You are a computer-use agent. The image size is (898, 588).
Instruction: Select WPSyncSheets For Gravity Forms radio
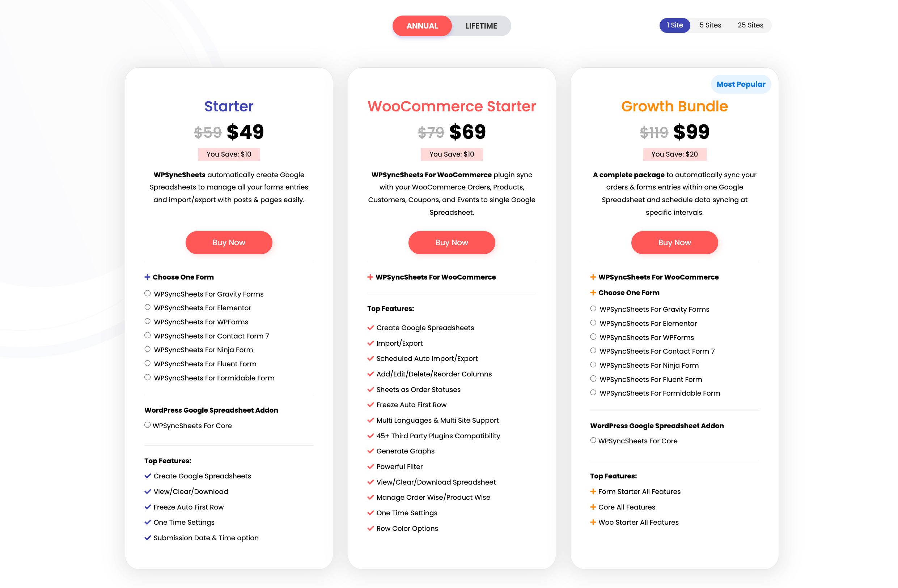click(x=147, y=293)
